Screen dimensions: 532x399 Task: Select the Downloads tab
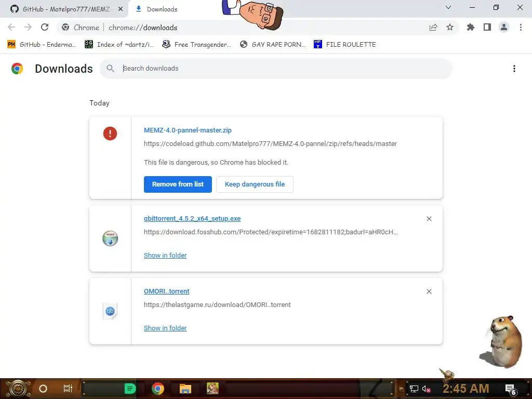[162, 9]
